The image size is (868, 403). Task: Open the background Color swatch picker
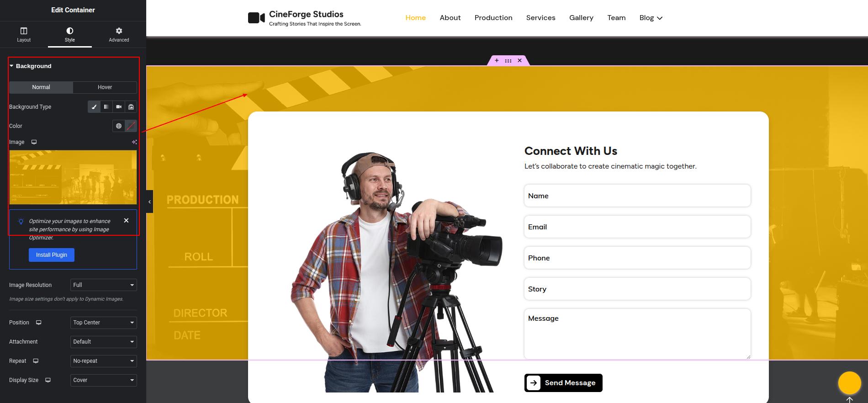coord(131,126)
